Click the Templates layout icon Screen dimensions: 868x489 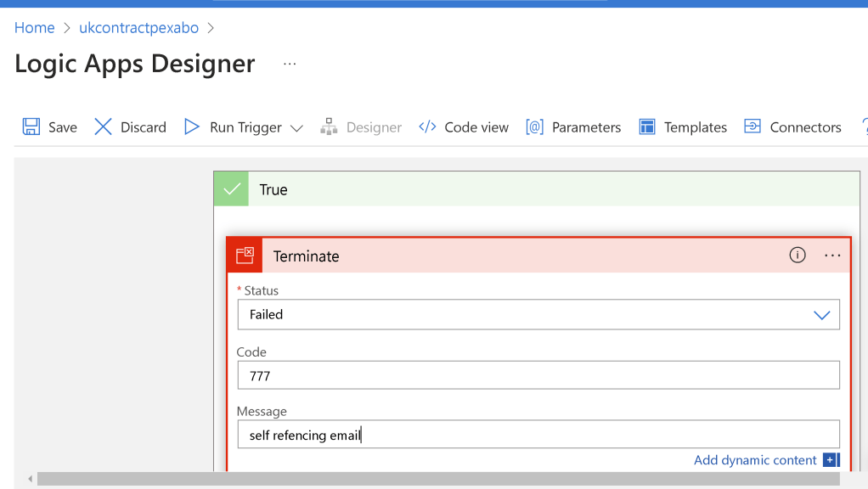tap(647, 126)
